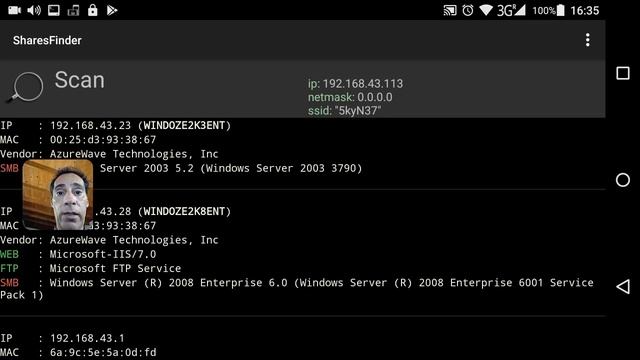Open the WEB Microsoft-IIS/7.0 entry
The image size is (640, 360).
click(78, 254)
